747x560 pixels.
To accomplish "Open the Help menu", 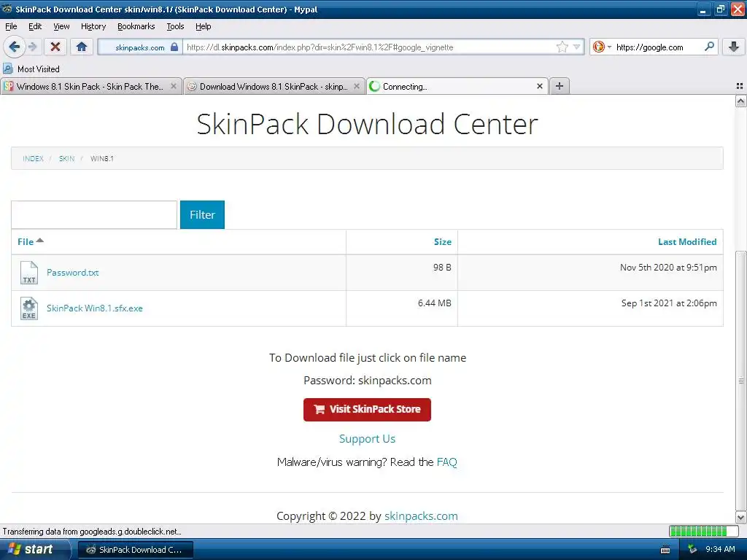I will 203,26.
